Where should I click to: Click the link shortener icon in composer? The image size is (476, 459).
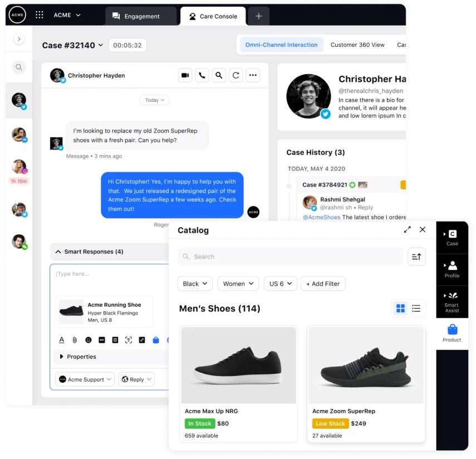pos(142,340)
